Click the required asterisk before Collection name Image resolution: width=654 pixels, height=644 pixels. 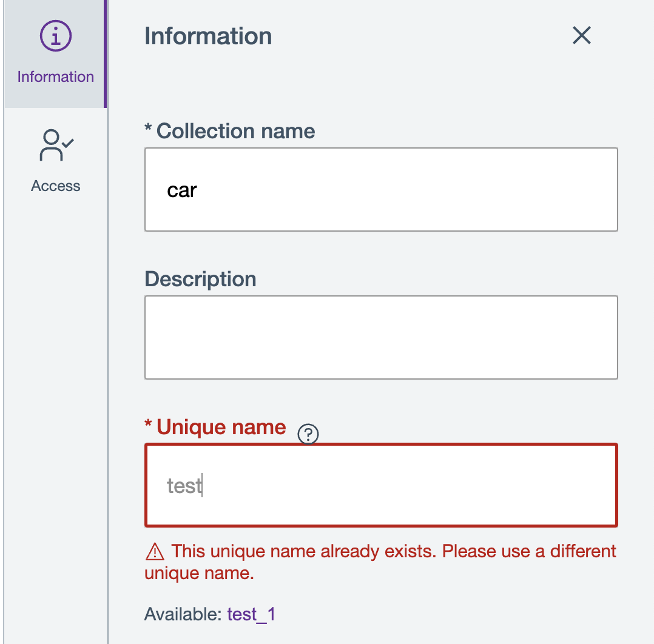tap(148, 129)
